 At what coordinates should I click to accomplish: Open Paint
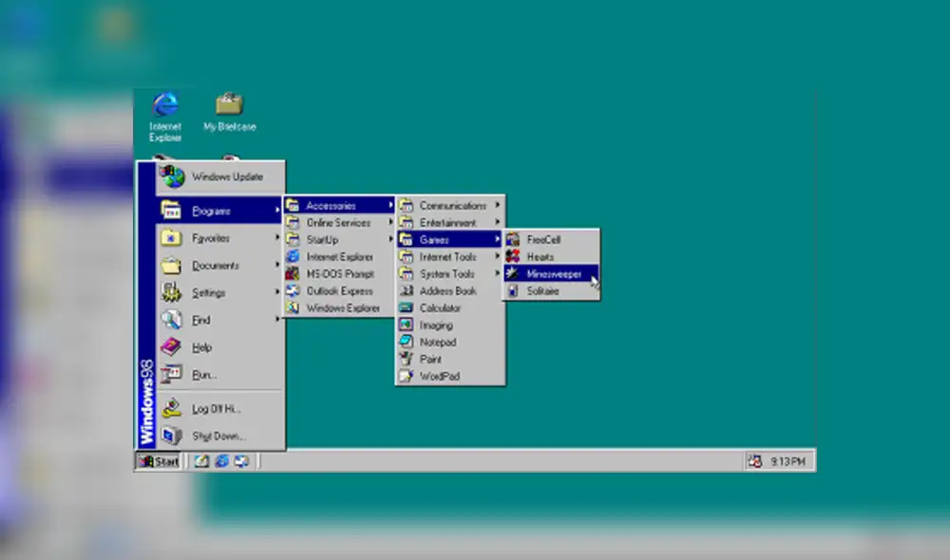(x=432, y=359)
